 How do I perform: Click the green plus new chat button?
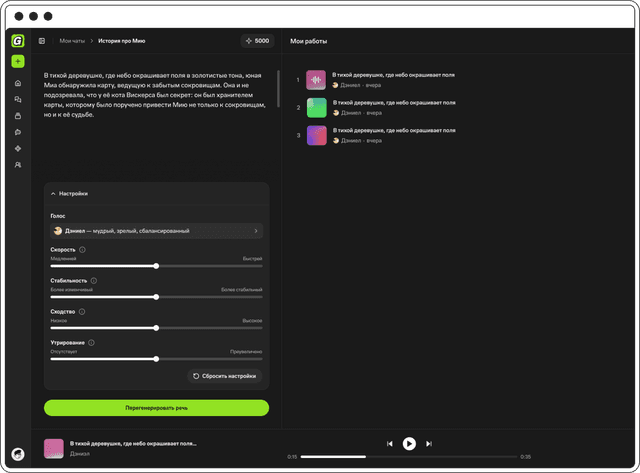pos(18,62)
